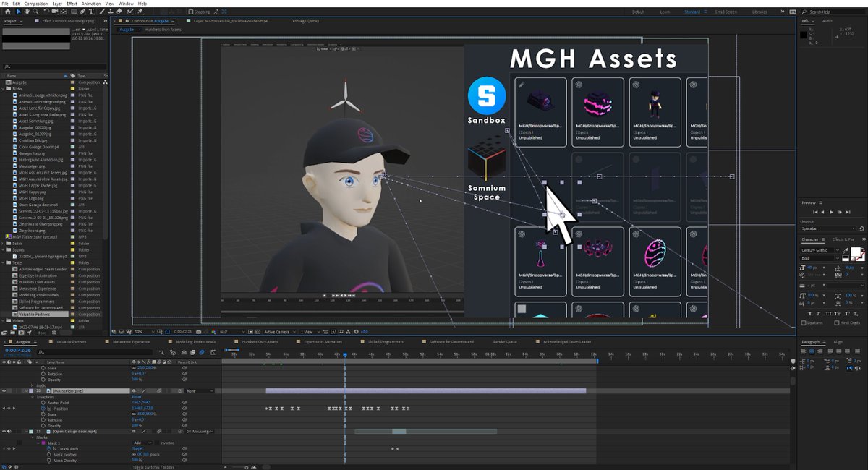Switch to Small Screen workspace

[726, 12]
